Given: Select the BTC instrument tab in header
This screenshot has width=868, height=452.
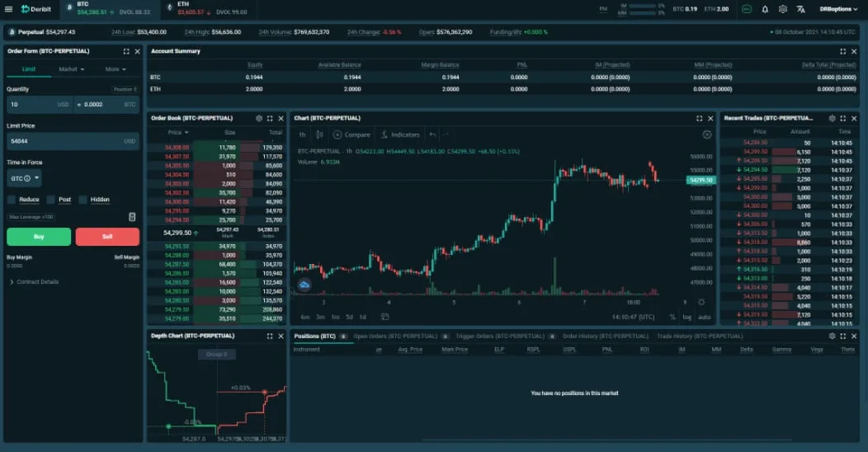Looking at the screenshot, I should [x=109, y=8].
